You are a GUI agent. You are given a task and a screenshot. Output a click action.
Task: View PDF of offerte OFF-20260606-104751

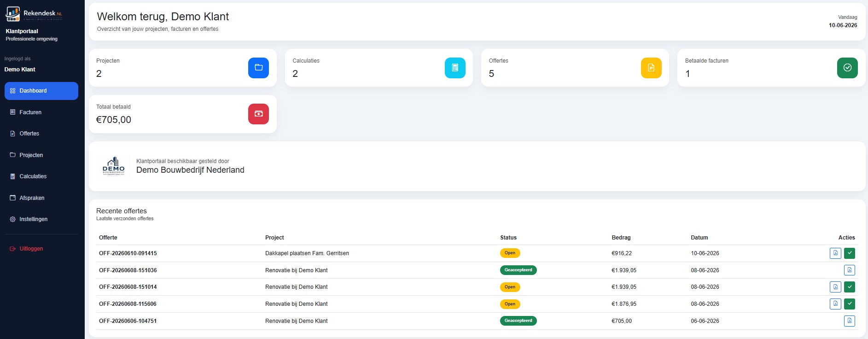(x=850, y=321)
